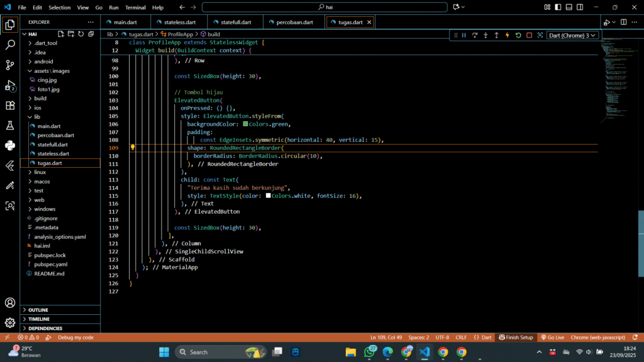Stop the debug session with red square

(x=529, y=35)
